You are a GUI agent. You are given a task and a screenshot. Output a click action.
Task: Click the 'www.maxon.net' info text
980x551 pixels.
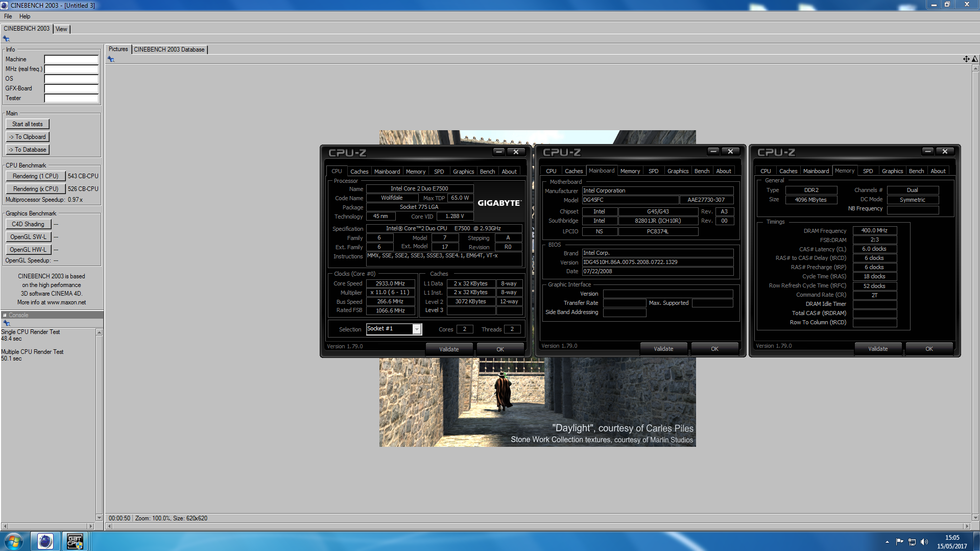(66, 302)
